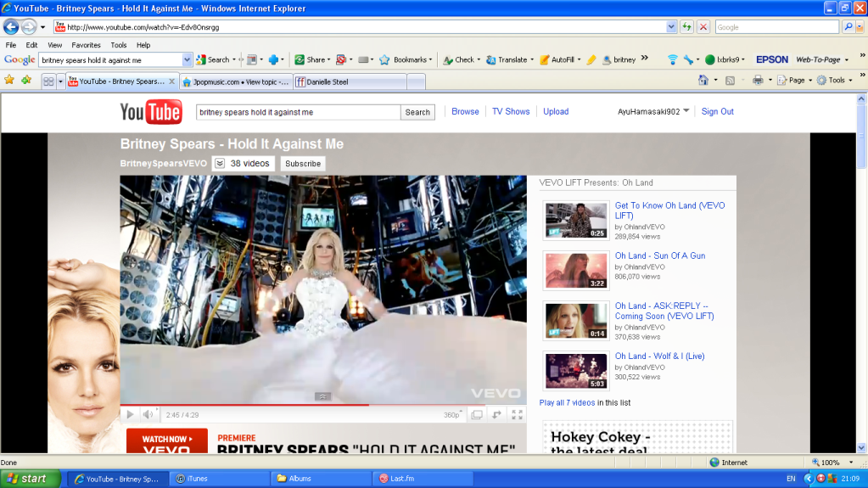This screenshot has height=488, width=868.
Task: Subscribe to the BritneySpearsVEVO channel
Action: tap(303, 163)
